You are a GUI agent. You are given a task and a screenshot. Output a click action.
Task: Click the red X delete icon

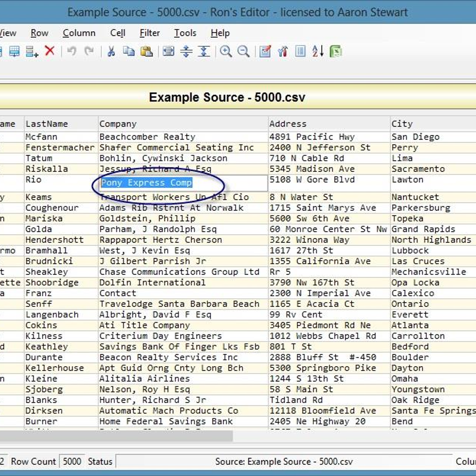(x=49, y=51)
